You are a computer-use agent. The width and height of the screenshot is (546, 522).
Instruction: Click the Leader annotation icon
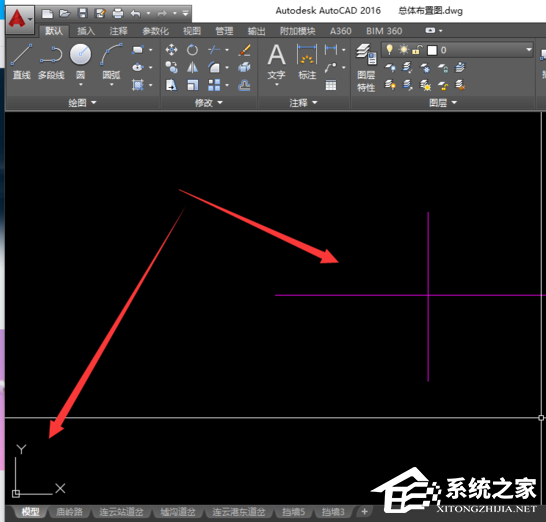[330, 67]
